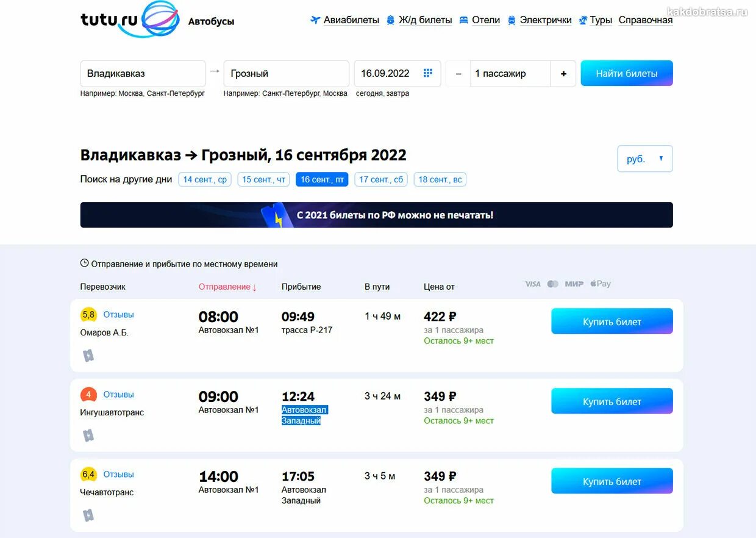Click the Владикавказ departure city field
The width and height of the screenshot is (756, 538).
click(143, 74)
